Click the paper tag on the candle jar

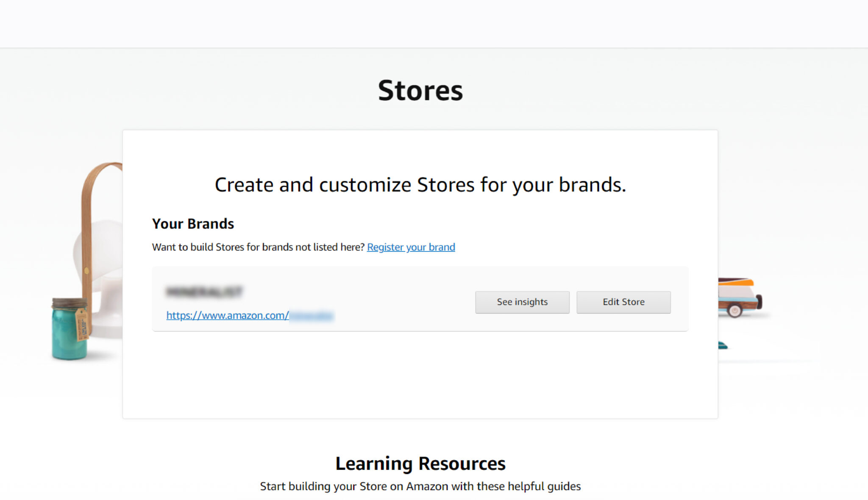[x=81, y=325]
